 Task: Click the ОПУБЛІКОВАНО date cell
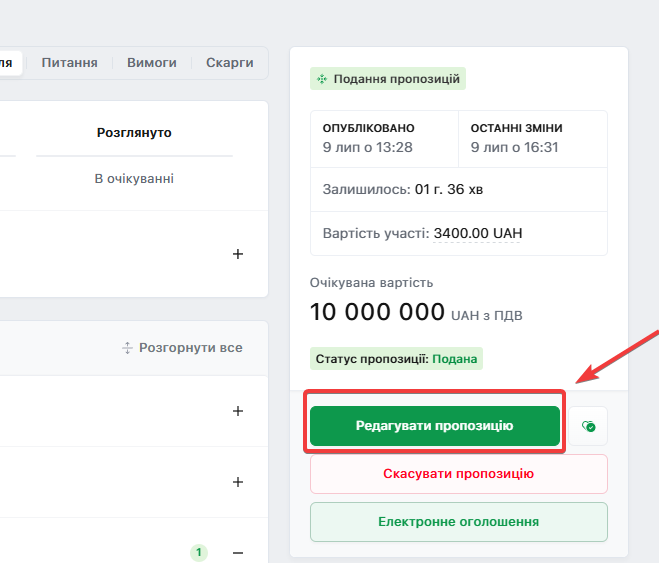click(x=384, y=138)
